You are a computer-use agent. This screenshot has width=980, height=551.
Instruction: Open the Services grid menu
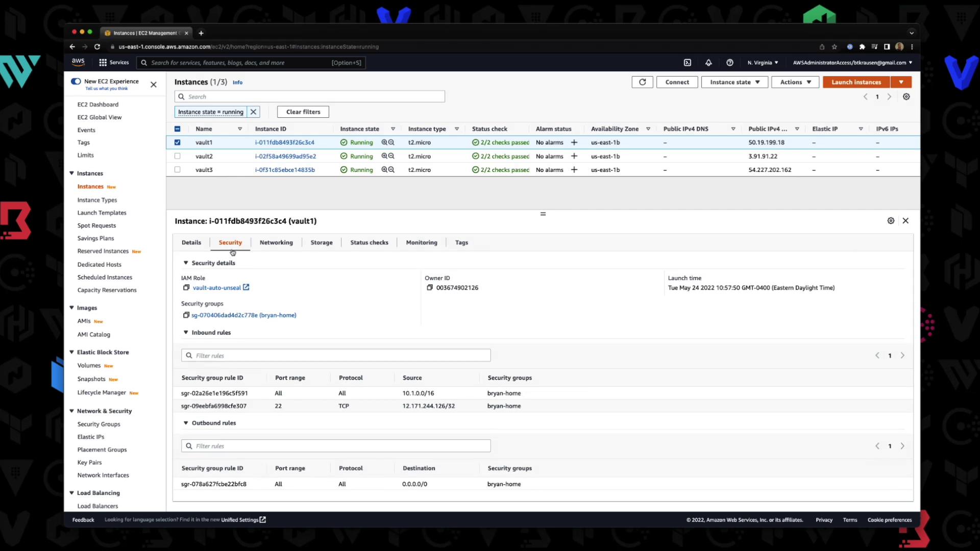[x=113, y=63]
